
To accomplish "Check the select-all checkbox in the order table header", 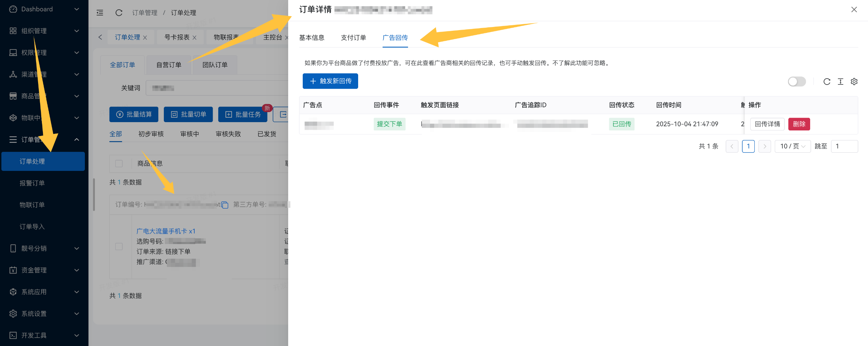I will pos(119,163).
